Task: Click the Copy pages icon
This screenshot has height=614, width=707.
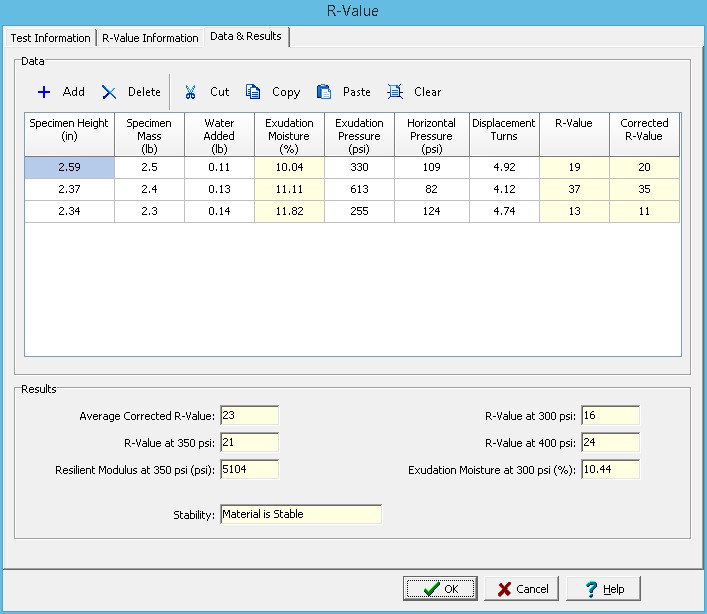Action: 253,92
